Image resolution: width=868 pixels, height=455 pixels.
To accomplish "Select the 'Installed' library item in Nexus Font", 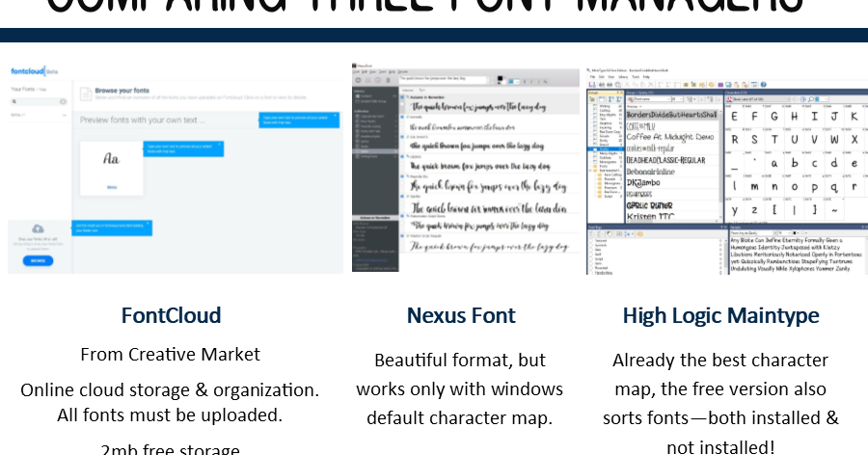I will 374,96.
